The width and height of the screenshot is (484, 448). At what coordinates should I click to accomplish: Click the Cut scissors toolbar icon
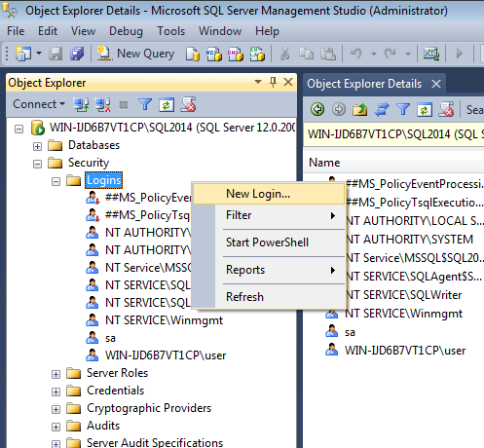(284, 54)
